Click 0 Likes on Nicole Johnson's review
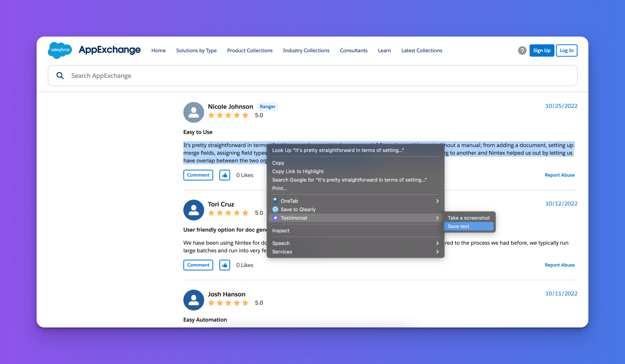The image size is (625, 364). coord(245,175)
